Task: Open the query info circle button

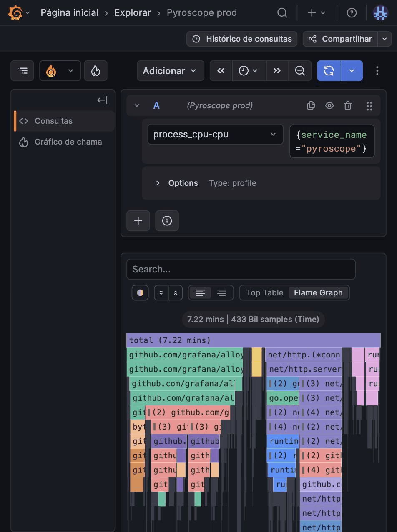Action: click(x=167, y=221)
